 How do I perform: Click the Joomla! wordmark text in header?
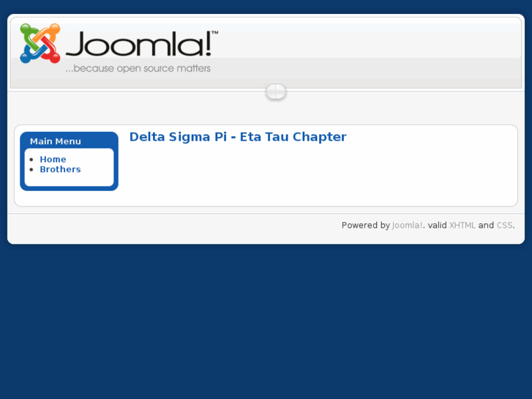pyautogui.click(x=139, y=44)
